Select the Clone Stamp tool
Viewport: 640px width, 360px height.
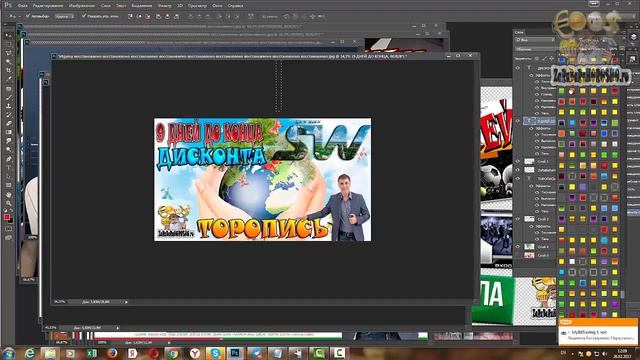(x=9, y=106)
